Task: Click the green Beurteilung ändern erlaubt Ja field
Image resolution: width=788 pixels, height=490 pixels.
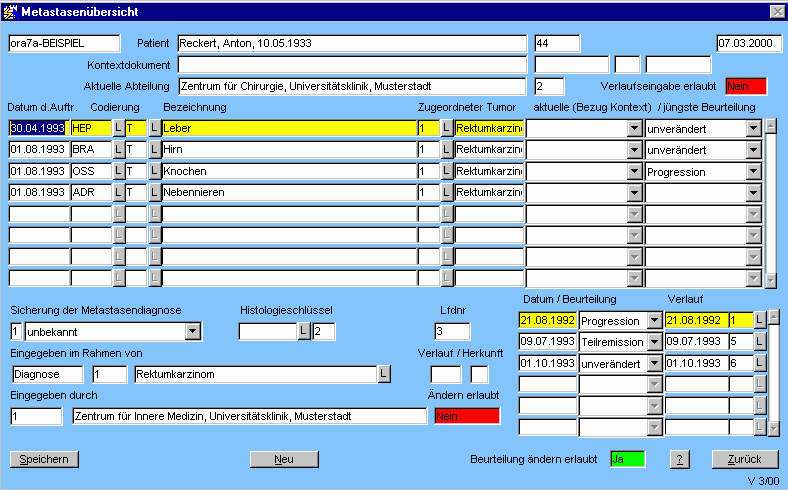Action: [x=627, y=459]
